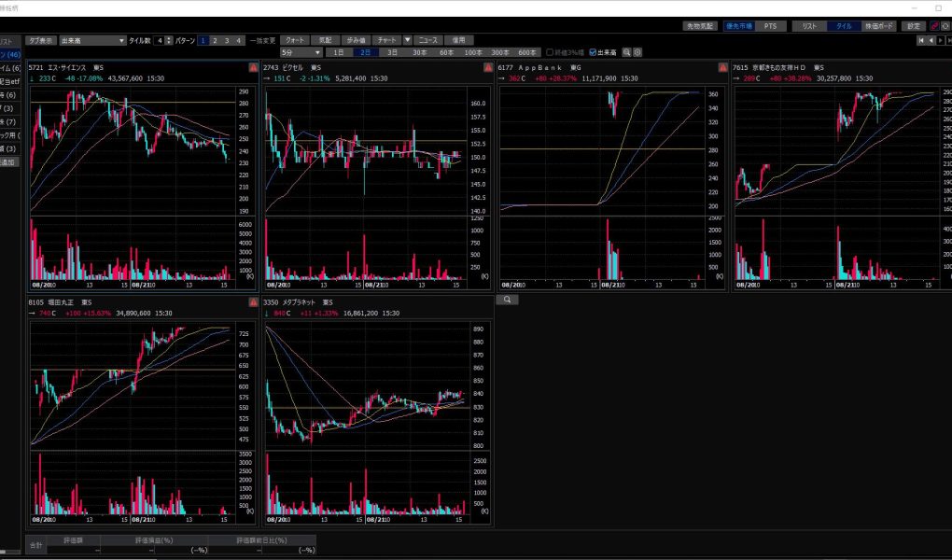The width and height of the screenshot is (952, 560).
Task: Open the 5分 timeframe dropdown
Action: (x=299, y=52)
